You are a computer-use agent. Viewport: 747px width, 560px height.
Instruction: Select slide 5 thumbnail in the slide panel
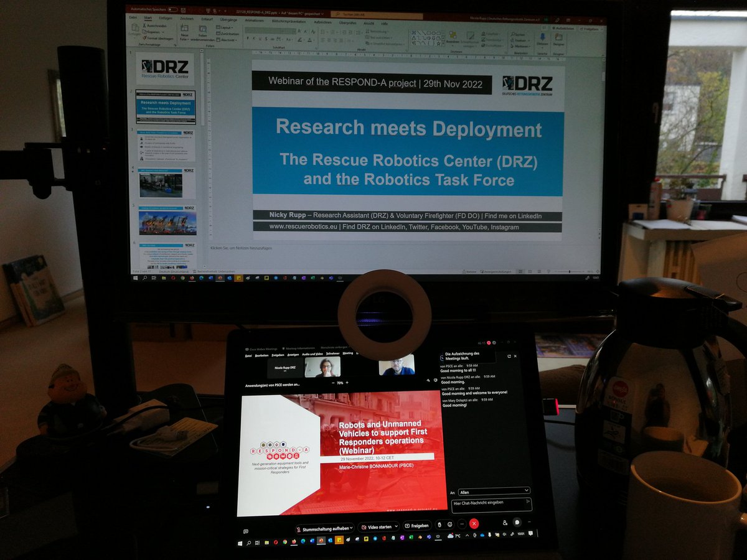tap(167, 221)
